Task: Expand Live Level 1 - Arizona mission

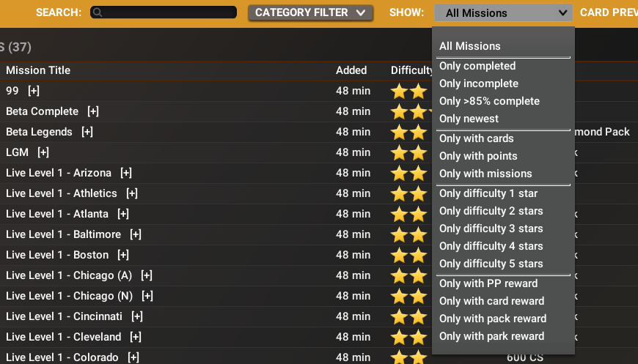Action: pos(126,173)
